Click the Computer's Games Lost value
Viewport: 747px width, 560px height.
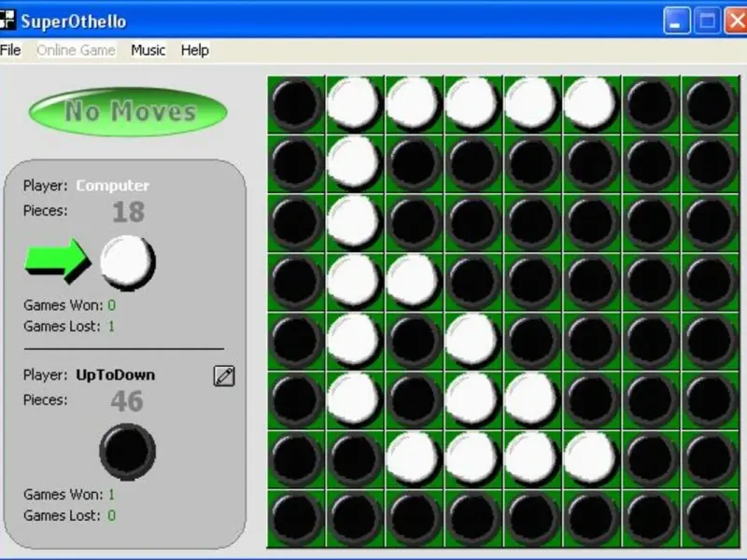point(111,326)
